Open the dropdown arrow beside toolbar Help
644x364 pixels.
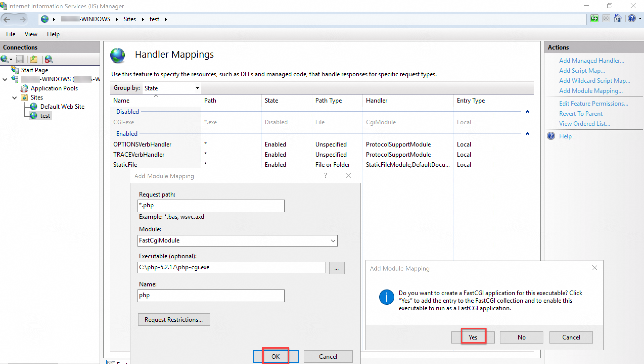click(640, 19)
